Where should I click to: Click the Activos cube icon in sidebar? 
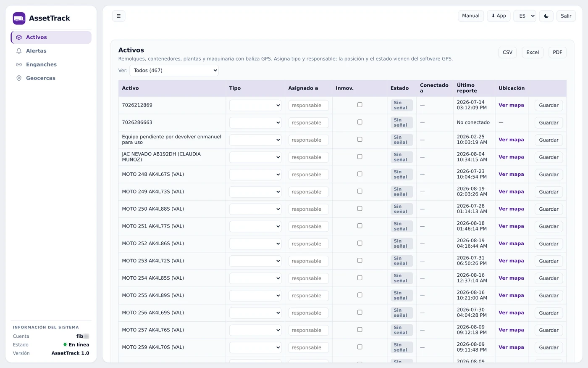pyautogui.click(x=19, y=37)
